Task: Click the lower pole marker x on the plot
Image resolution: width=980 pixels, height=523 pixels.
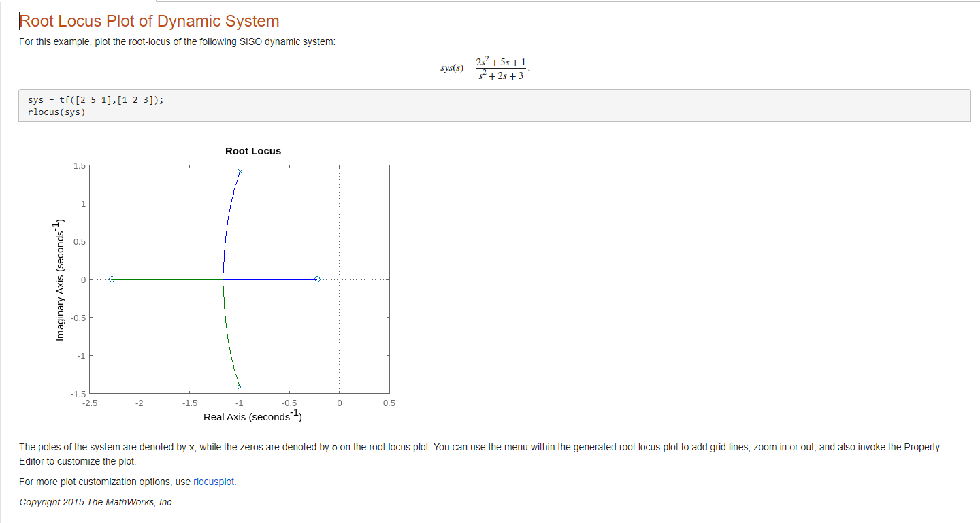Action: pyautogui.click(x=240, y=386)
